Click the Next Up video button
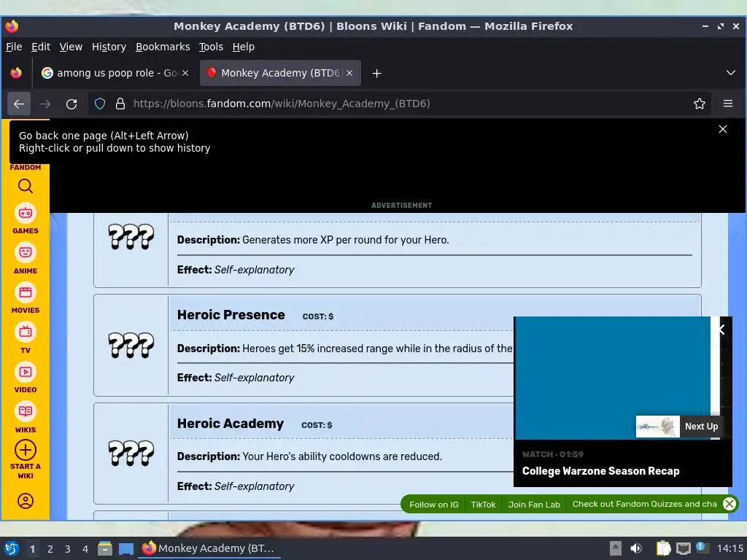Viewport: 747px width, 560px height. tap(701, 427)
